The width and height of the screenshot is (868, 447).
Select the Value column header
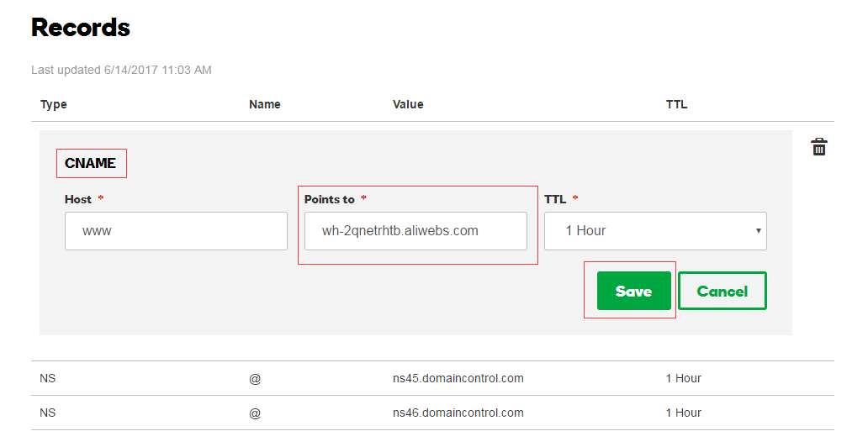click(x=408, y=104)
